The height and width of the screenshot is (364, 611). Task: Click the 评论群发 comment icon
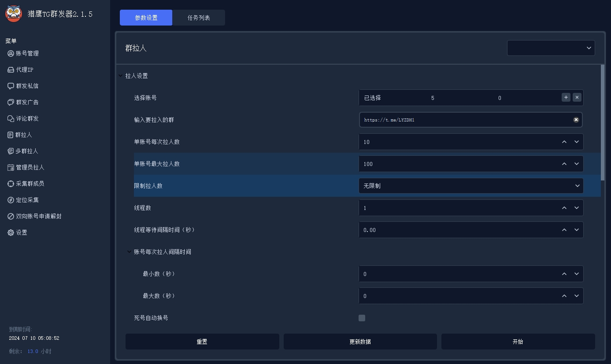[11, 118]
